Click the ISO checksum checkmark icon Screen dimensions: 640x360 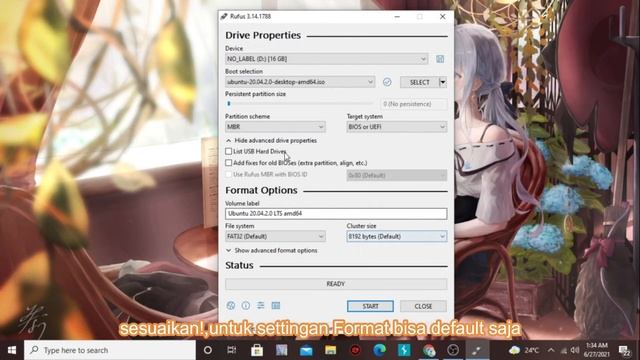click(387, 82)
